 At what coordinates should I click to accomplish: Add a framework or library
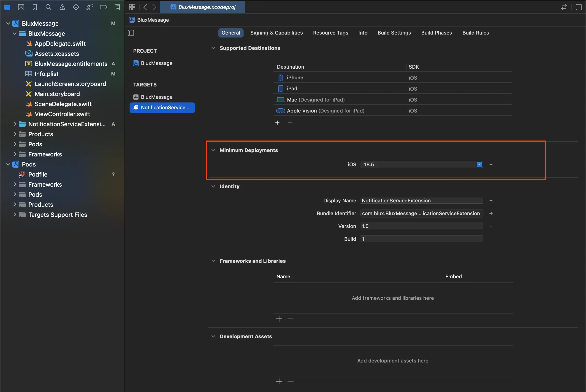coord(279,319)
